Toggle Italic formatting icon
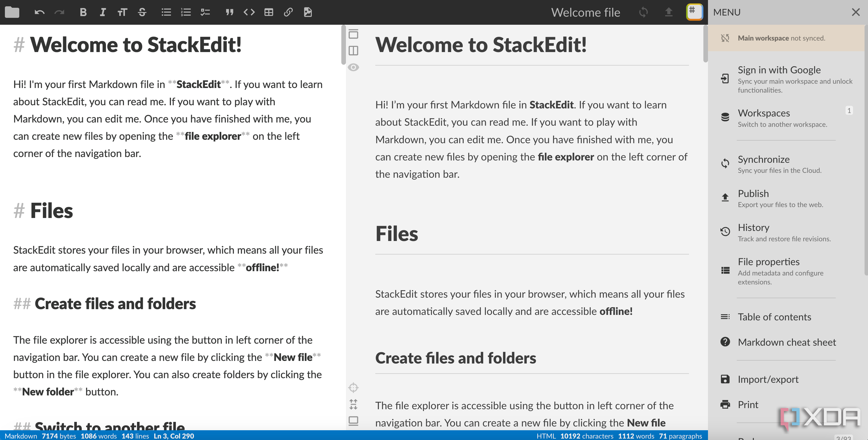Image resolution: width=868 pixels, height=440 pixels. 103,12
